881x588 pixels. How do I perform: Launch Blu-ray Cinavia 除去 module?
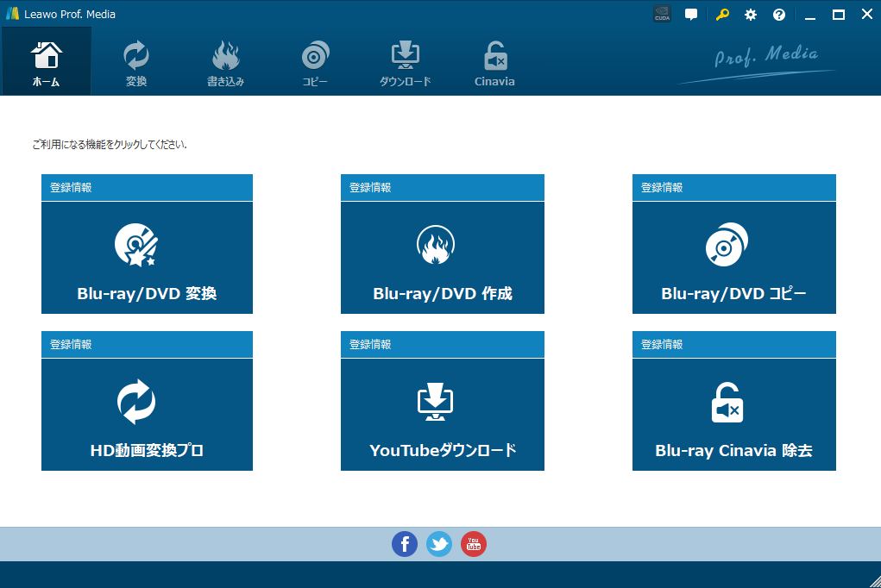(734, 415)
